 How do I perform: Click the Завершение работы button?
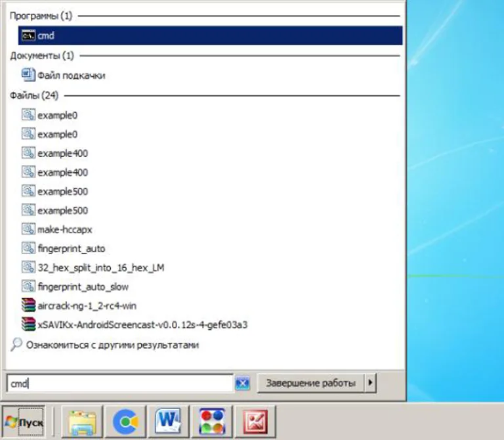point(310,383)
